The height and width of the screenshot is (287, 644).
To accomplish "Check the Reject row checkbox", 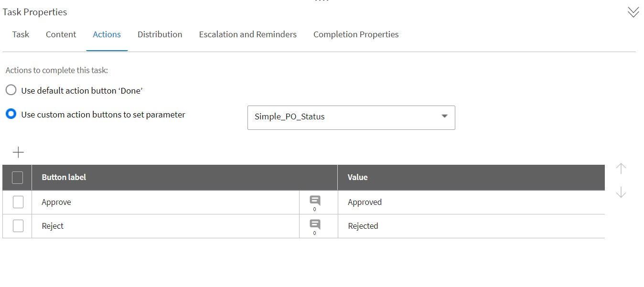I will [18, 226].
